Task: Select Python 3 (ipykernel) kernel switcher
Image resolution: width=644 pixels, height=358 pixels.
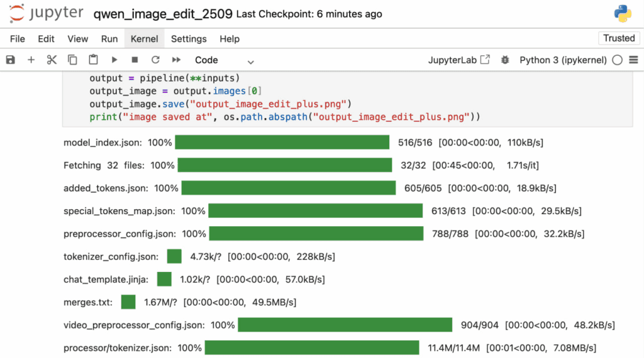Action: point(563,60)
